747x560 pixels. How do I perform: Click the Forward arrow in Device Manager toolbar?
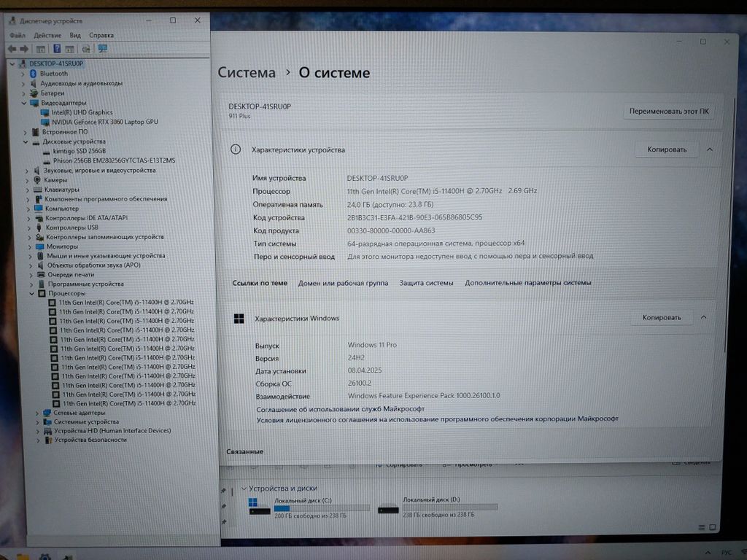(x=23, y=49)
